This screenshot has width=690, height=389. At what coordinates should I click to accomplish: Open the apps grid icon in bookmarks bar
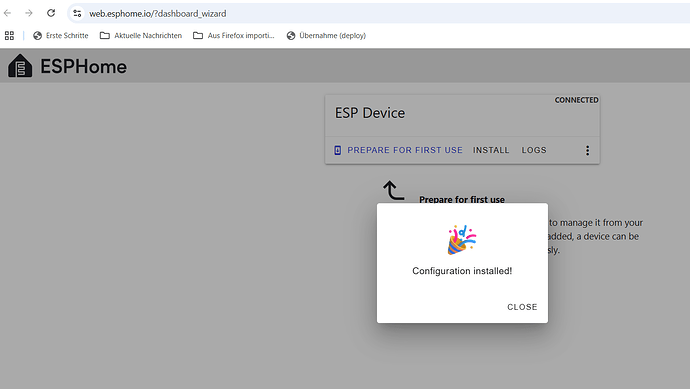[x=9, y=36]
